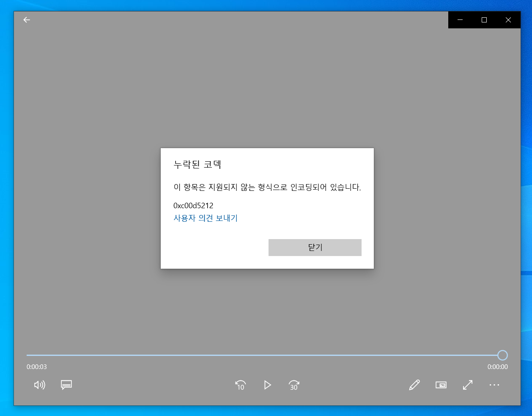
Task: Go back using the arrow icon
Action: point(27,20)
